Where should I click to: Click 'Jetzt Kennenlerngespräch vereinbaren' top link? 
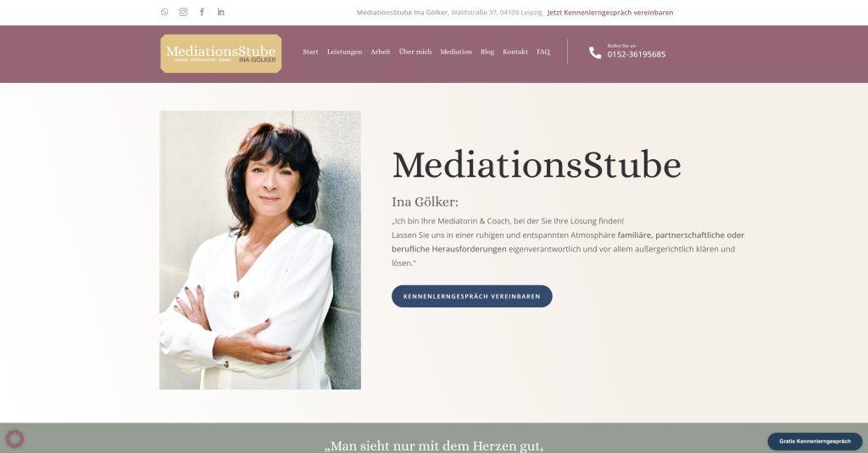(x=610, y=12)
